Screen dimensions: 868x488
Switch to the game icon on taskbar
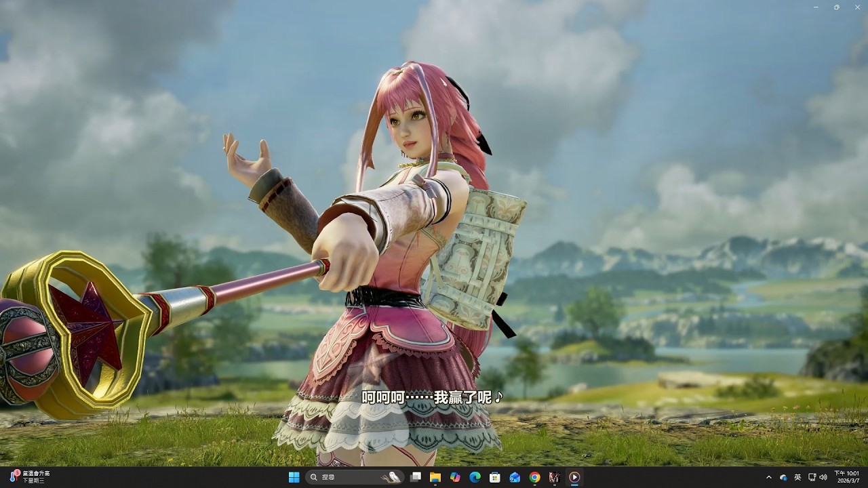554,477
